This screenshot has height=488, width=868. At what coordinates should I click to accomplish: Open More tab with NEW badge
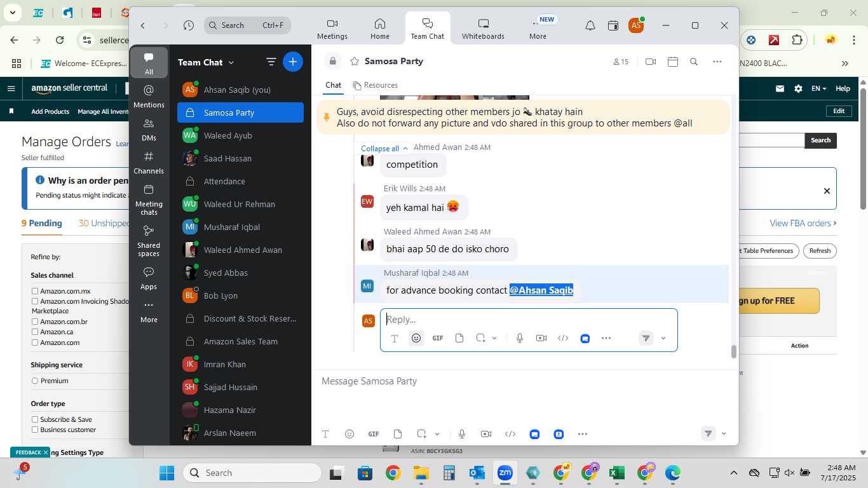(x=538, y=29)
